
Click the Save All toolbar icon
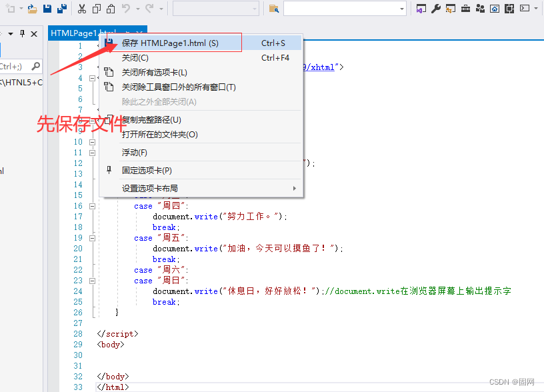[62, 9]
